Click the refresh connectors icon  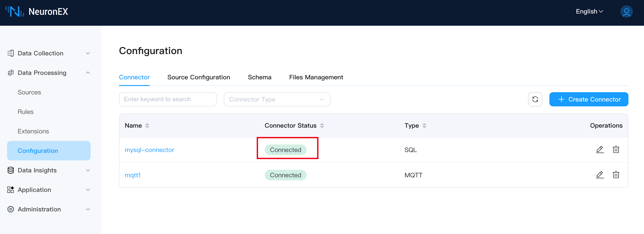pyautogui.click(x=535, y=99)
